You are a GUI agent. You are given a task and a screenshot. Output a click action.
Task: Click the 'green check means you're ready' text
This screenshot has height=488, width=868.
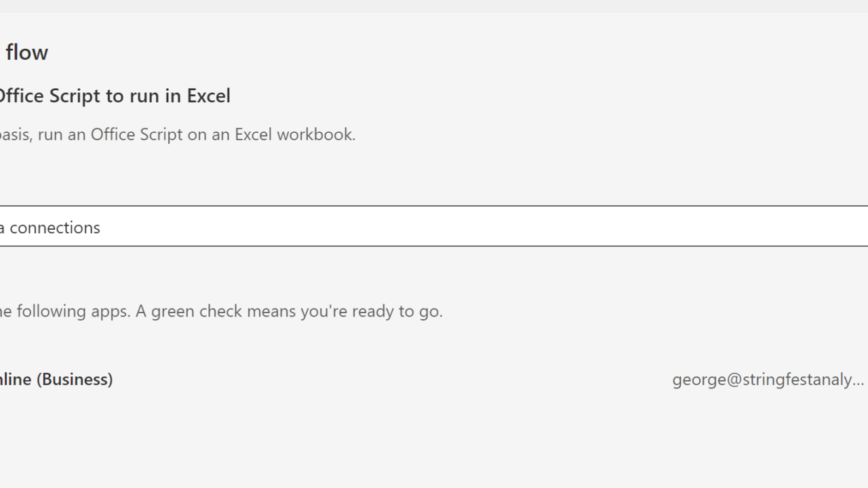tap(258, 312)
